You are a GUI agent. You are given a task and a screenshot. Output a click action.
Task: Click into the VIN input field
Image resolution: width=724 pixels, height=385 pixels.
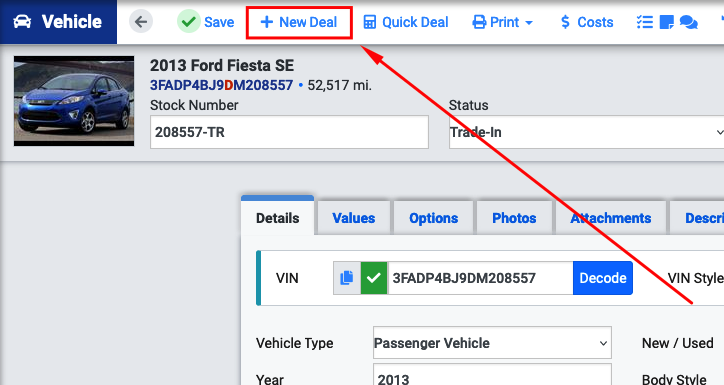coord(480,278)
